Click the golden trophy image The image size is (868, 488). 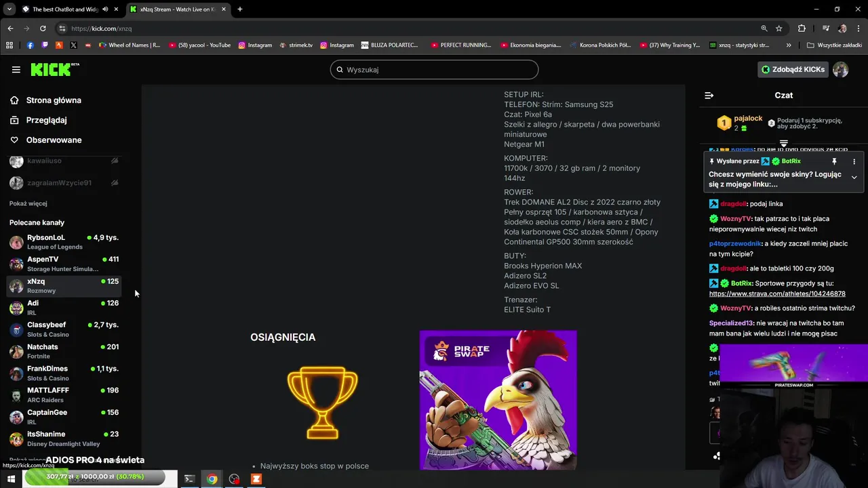[322, 403]
